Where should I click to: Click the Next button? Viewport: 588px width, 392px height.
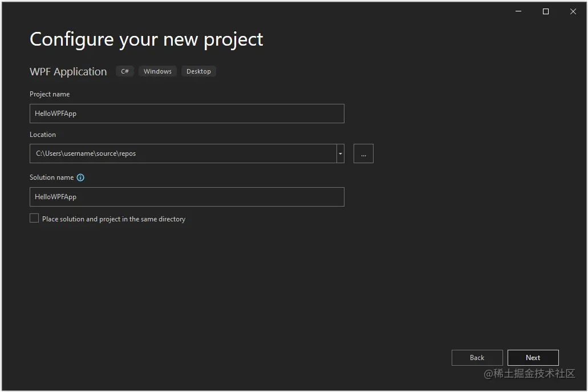533,358
